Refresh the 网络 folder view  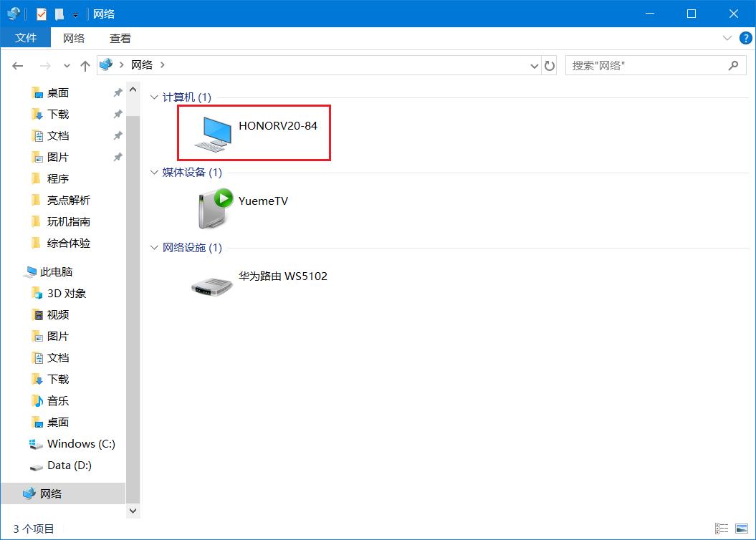point(549,65)
